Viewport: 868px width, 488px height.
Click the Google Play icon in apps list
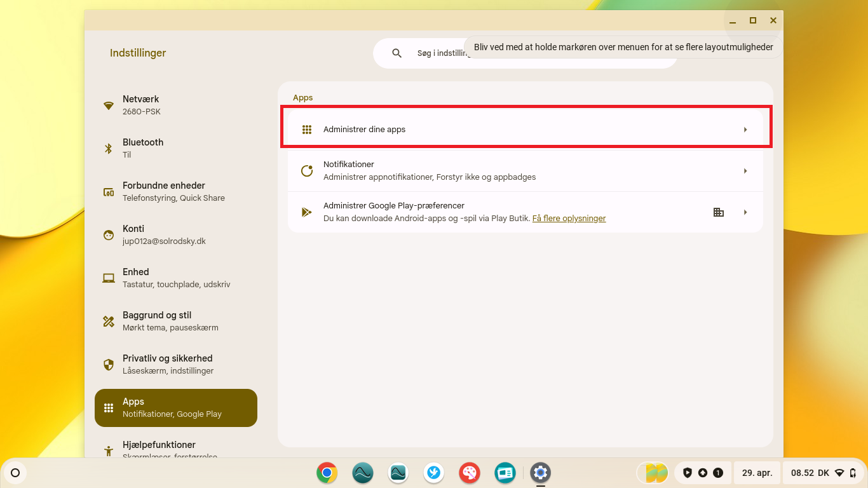click(x=307, y=212)
